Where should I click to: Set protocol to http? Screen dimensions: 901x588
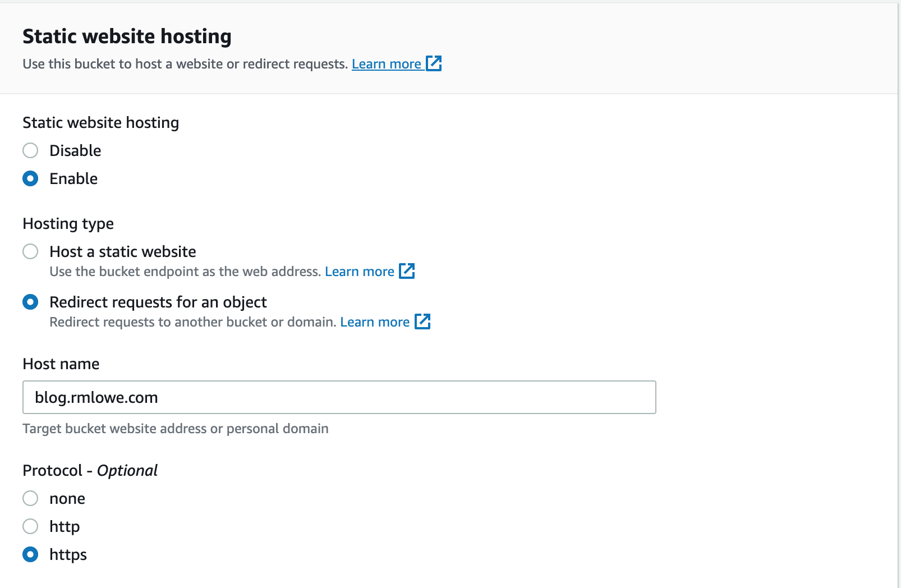click(30, 526)
